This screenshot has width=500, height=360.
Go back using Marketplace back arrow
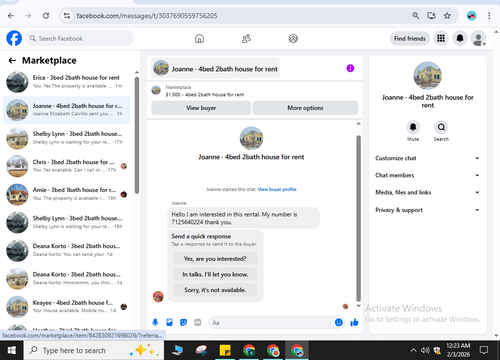(12, 60)
